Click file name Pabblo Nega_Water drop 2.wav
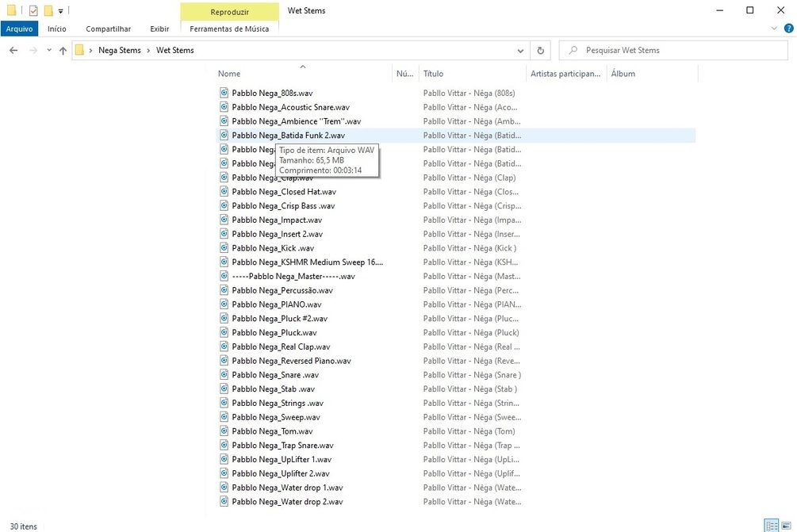797x532 pixels. tap(287, 502)
